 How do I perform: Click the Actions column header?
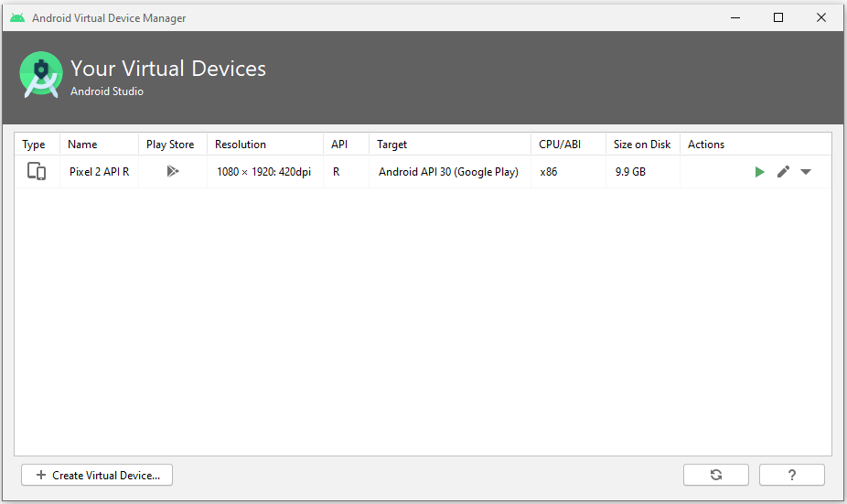tap(756, 145)
